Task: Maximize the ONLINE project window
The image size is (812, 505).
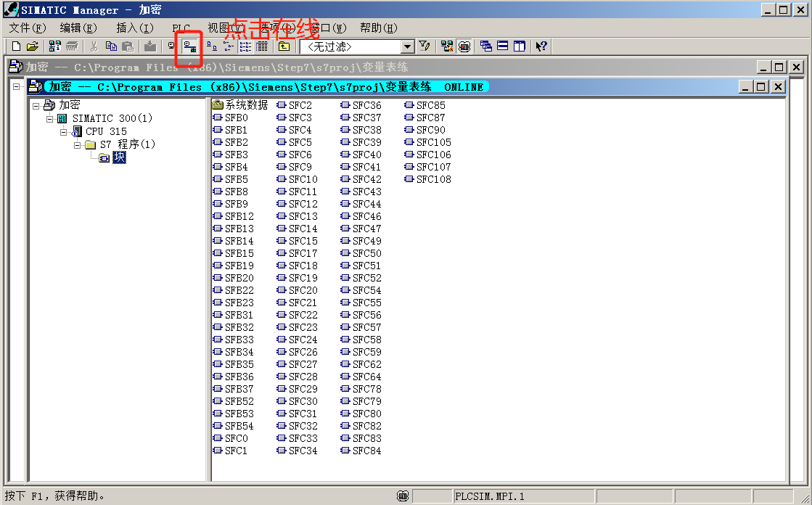Action: (x=760, y=86)
